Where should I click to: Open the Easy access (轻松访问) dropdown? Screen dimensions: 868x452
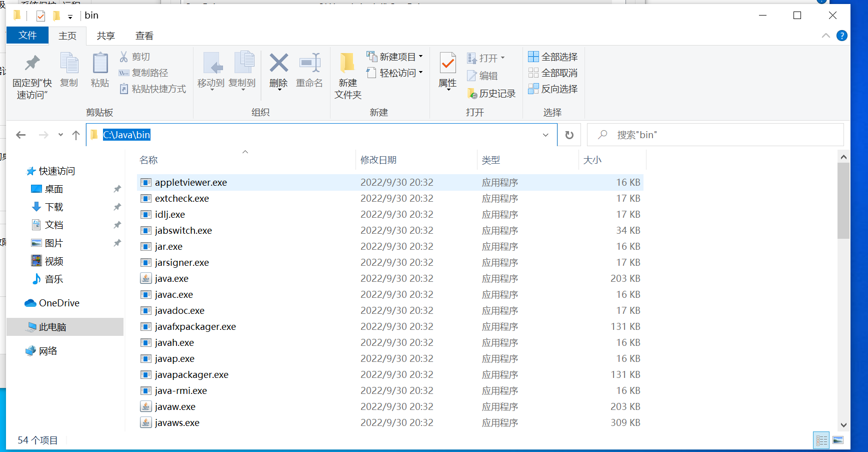point(394,73)
